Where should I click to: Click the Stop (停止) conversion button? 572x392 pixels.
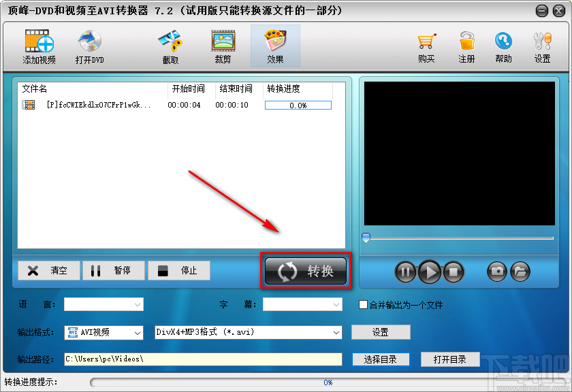tap(178, 271)
